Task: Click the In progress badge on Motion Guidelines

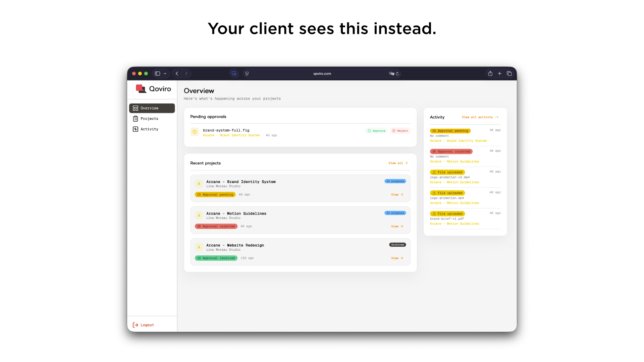Action: click(x=395, y=213)
